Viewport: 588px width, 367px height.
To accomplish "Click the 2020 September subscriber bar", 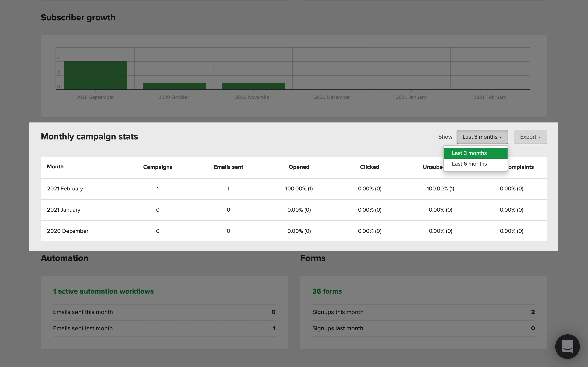I will (95, 75).
